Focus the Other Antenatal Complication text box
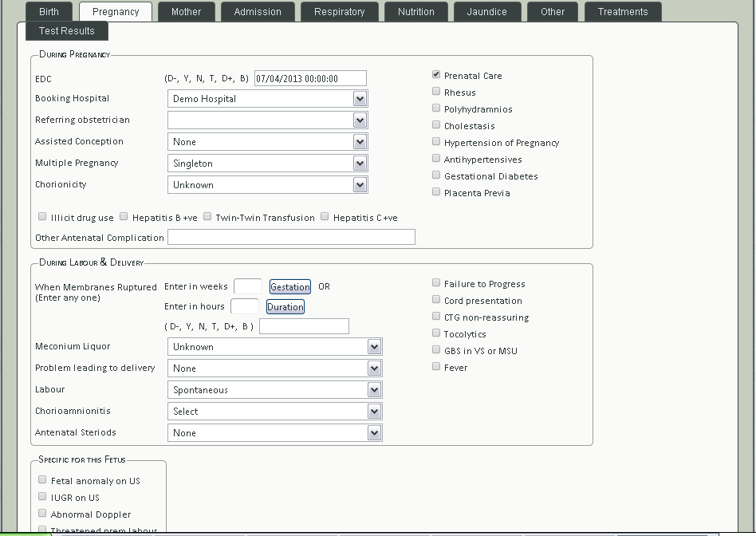 click(x=291, y=238)
